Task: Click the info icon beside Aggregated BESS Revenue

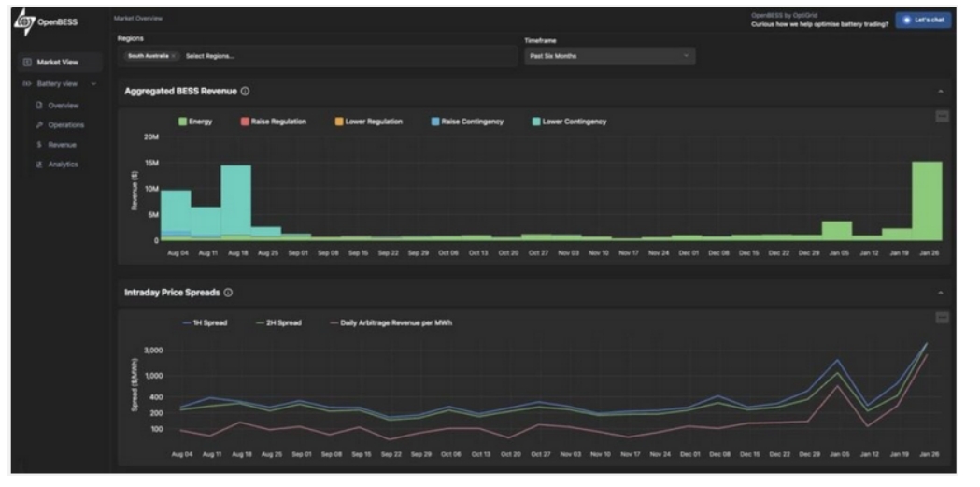Action: click(246, 92)
